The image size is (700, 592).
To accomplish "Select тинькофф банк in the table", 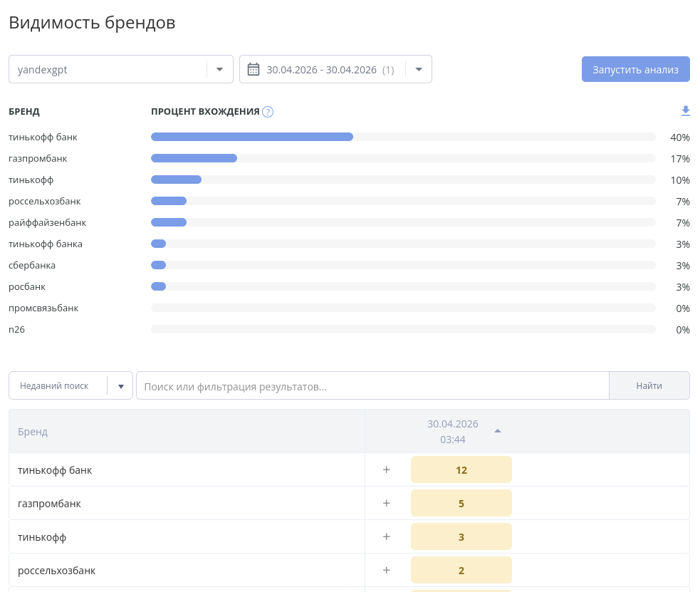I will point(55,470).
